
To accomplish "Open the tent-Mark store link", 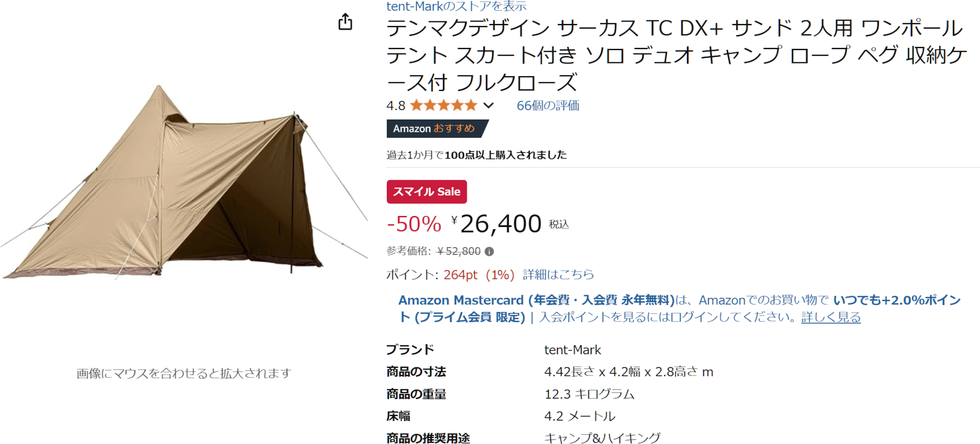I will (456, 6).
